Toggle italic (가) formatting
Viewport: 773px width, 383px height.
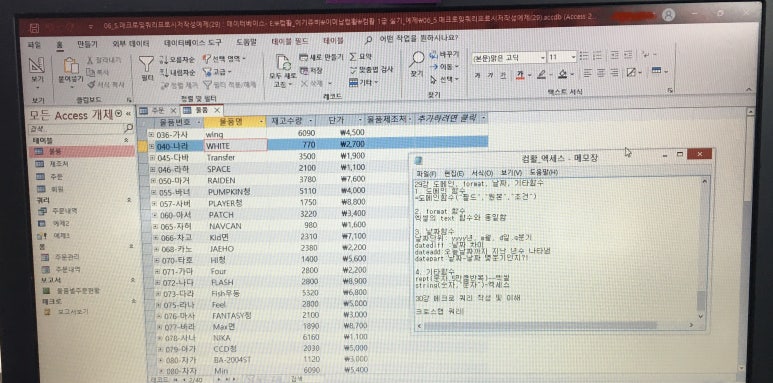point(490,75)
